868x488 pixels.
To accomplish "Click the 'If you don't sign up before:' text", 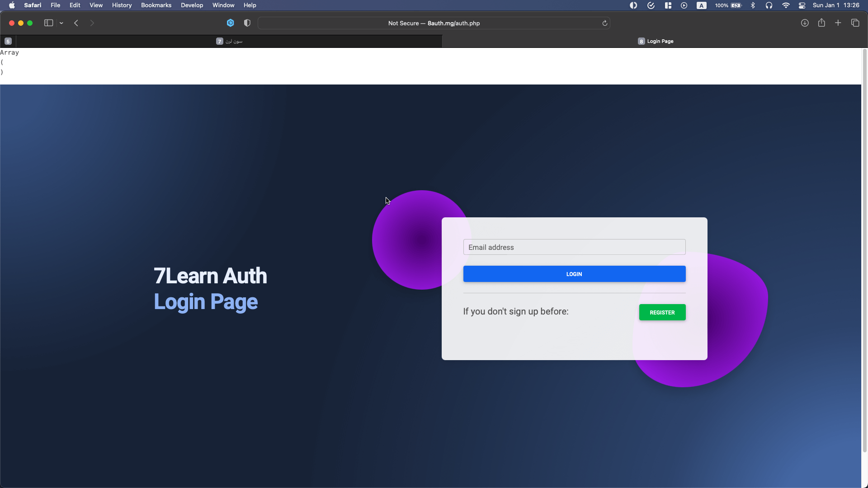I will (516, 311).
